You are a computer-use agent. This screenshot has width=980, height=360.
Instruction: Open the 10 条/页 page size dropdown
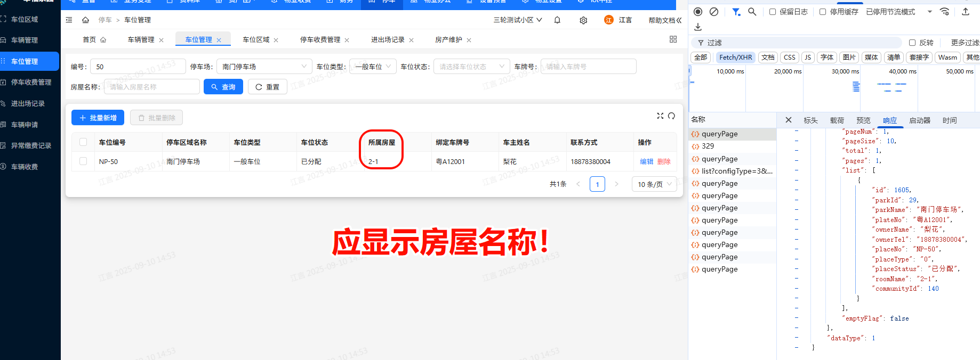click(x=654, y=184)
